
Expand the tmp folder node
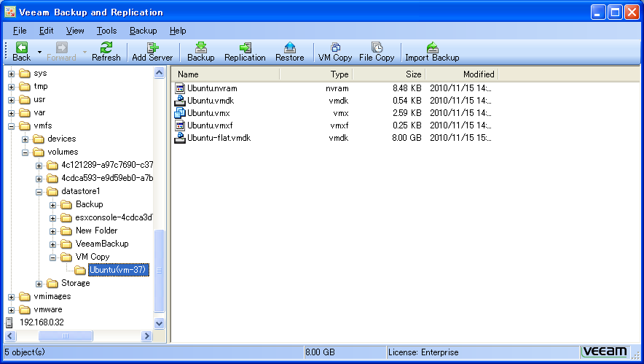click(12, 88)
